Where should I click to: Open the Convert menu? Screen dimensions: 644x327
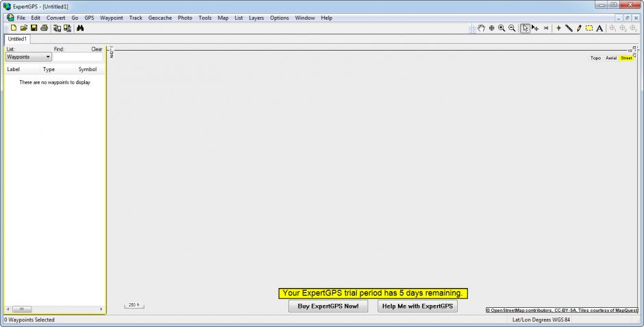pyautogui.click(x=56, y=18)
